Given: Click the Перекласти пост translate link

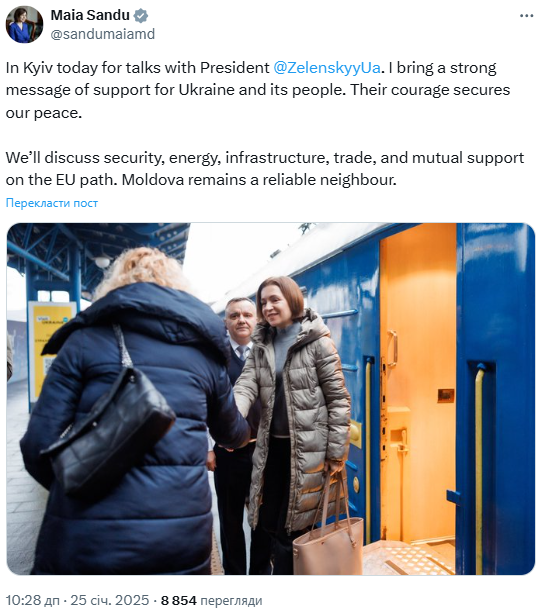Looking at the screenshot, I should [52, 203].
